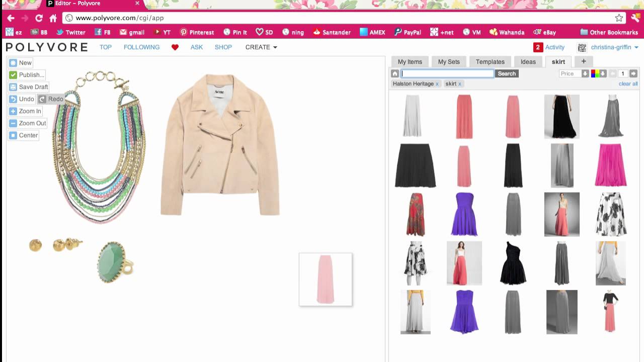The image size is (644, 362).
Task: Add a new tab with plus
Action: pos(584,61)
